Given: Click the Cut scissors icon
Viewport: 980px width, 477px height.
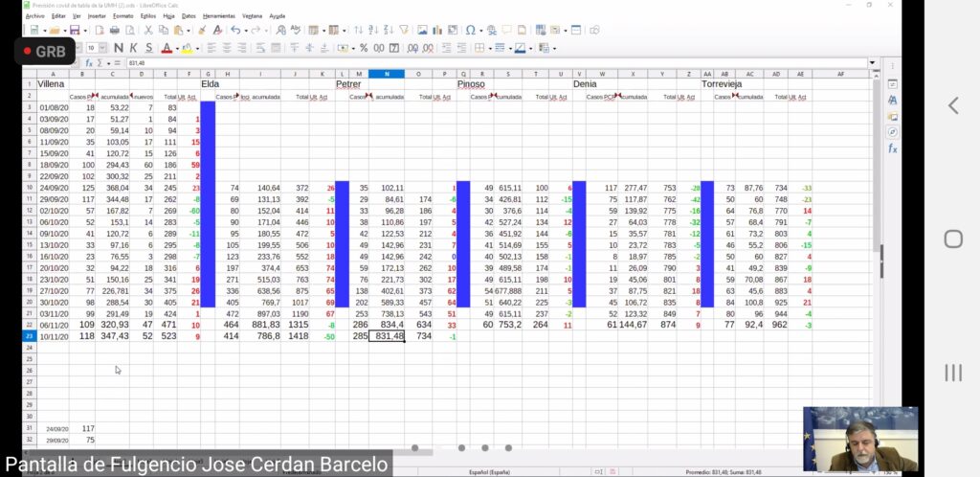Looking at the screenshot, I should (x=150, y=31).
